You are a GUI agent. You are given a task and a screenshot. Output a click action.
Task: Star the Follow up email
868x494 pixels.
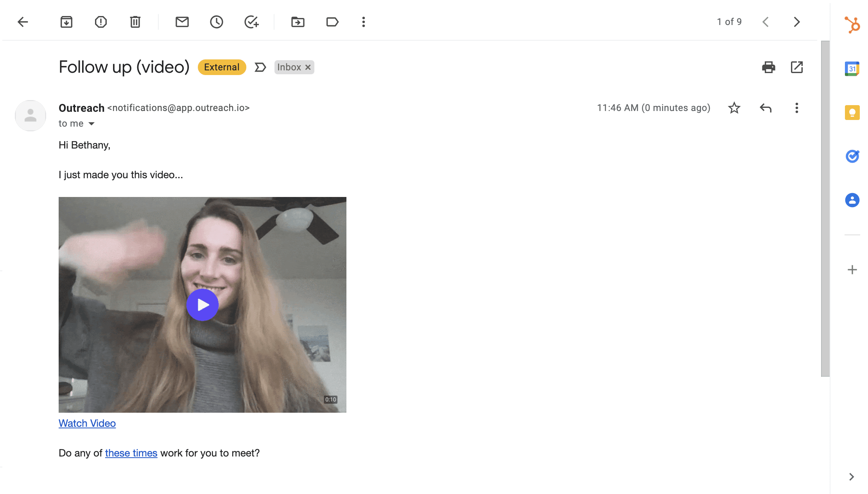[734, 108]
